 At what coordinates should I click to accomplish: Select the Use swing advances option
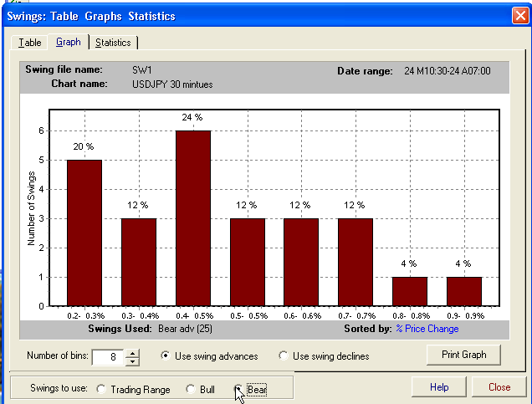(x=166, y=356)
